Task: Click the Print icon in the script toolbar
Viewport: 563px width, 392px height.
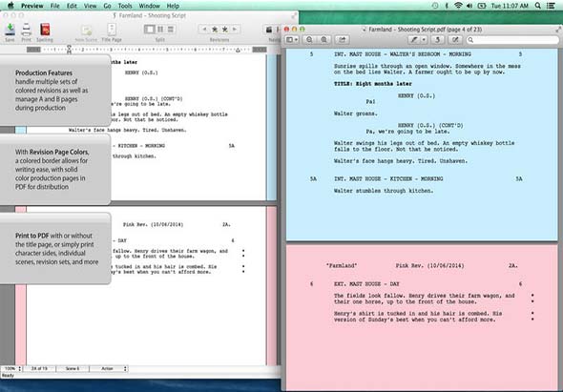Action: coord(26,29)
